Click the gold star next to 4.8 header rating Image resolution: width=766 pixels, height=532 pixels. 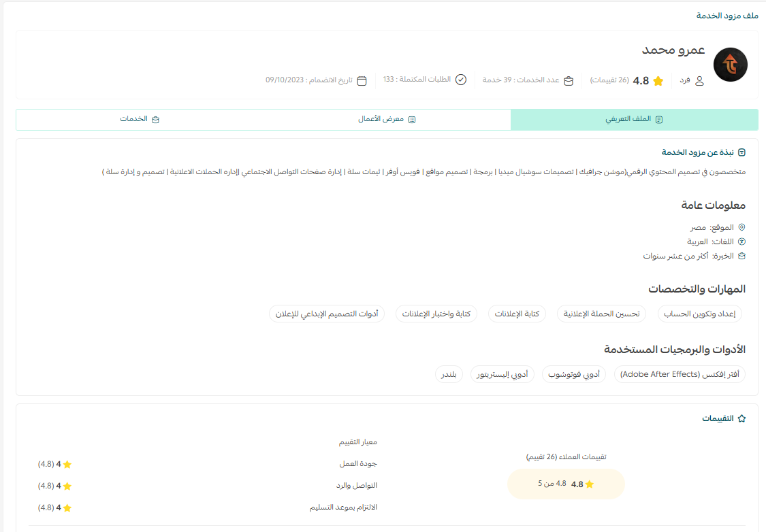click(658, 80)
